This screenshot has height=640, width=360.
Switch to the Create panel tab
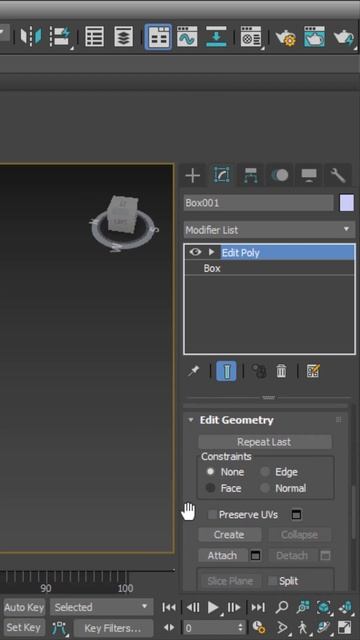click(x=193, y=176)
